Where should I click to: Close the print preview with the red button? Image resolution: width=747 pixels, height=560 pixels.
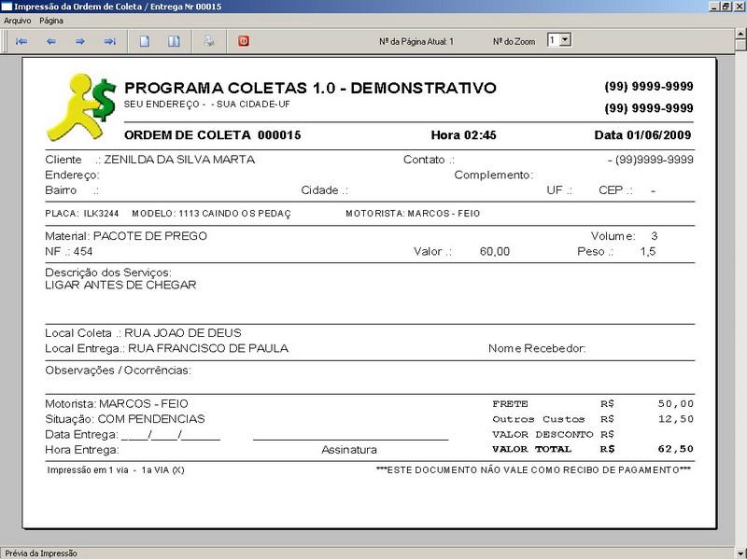click(244, 41)
